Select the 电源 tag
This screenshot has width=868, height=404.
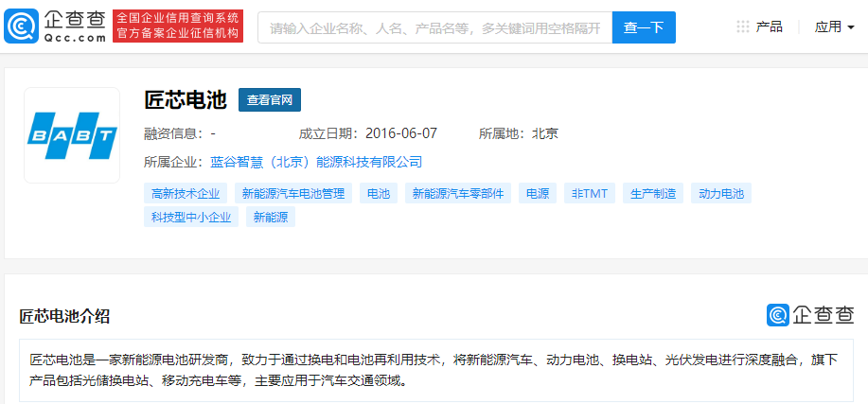(538, 194)
